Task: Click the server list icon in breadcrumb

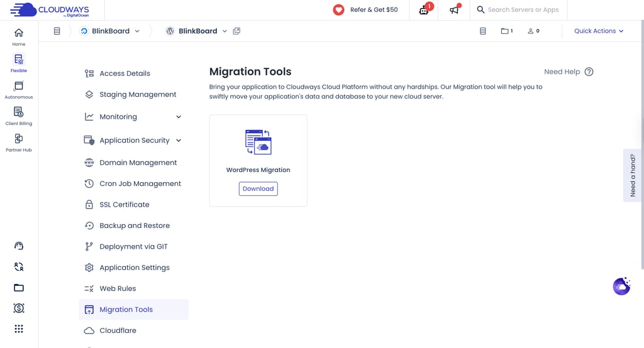Action: [57, 31]
